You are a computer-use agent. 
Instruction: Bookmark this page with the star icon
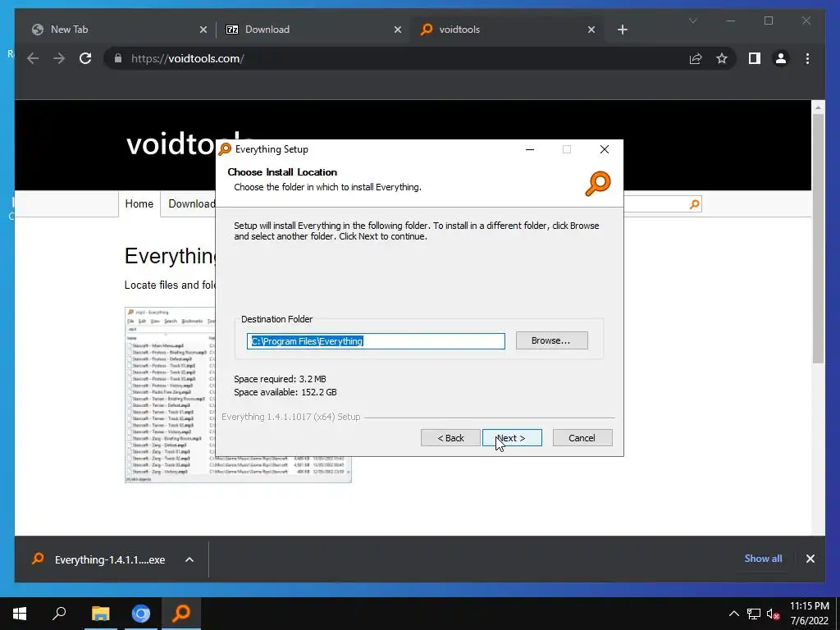tap(722, 58)
